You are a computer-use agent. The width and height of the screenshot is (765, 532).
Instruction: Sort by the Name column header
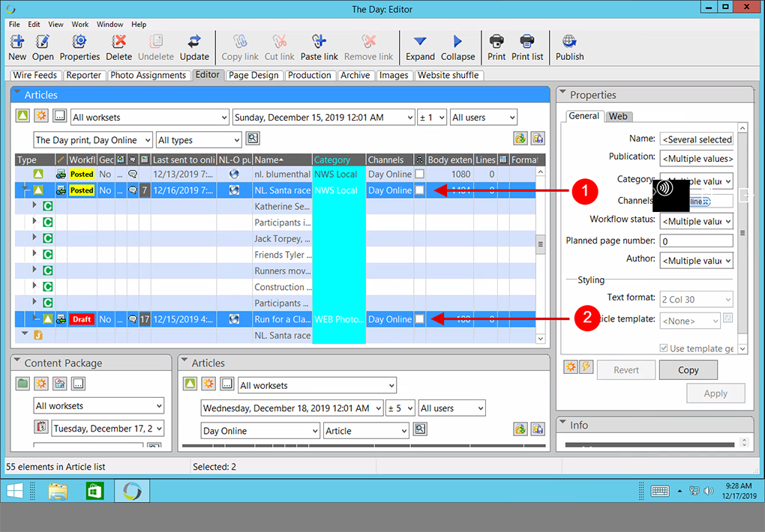(x=282, y=160)
